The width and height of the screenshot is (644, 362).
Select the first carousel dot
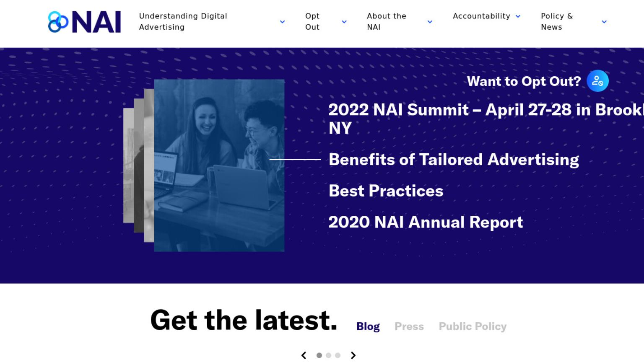tap(319, 355)
